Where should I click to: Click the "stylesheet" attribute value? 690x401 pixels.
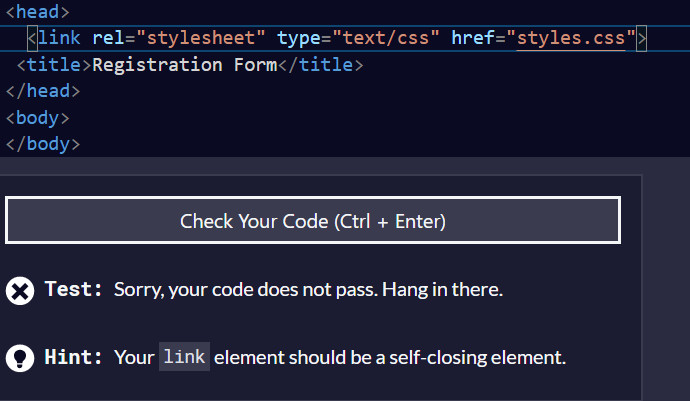coord(201,38)
